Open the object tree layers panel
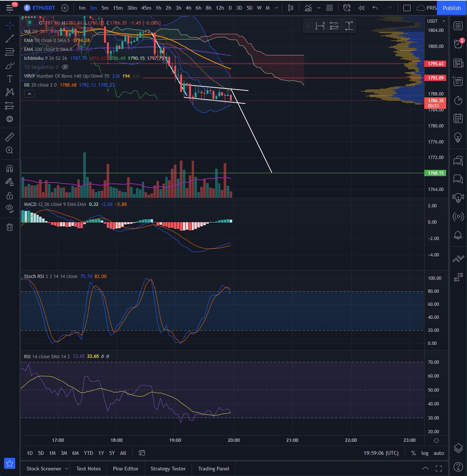 click(x=458, y=448)
